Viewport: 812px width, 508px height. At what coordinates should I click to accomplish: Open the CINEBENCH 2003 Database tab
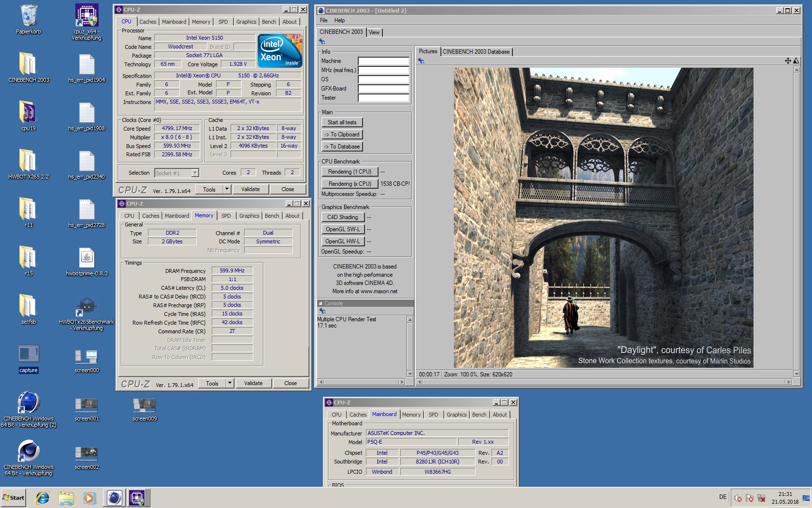[476, 52]
